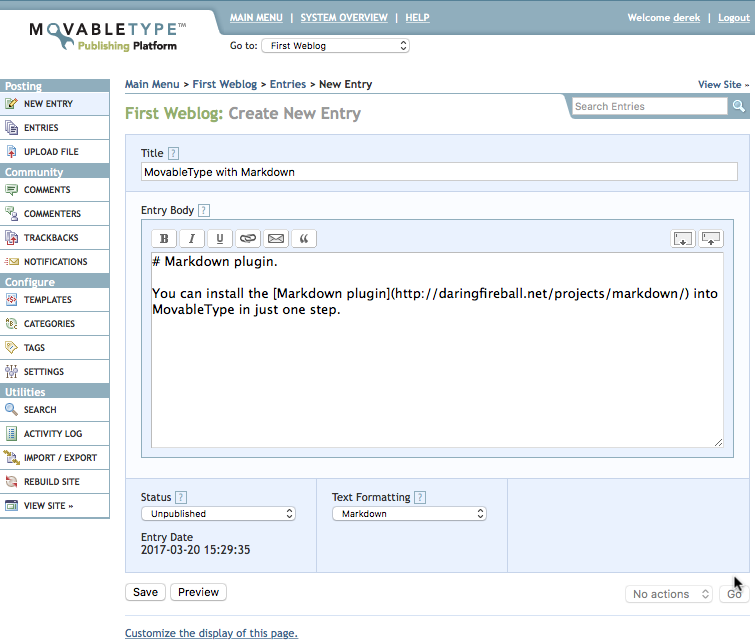Image resolution: width=755 pixels, height=643 pixels.
Task: Click the Templates sidebar icon
Action: pos(12,300)
